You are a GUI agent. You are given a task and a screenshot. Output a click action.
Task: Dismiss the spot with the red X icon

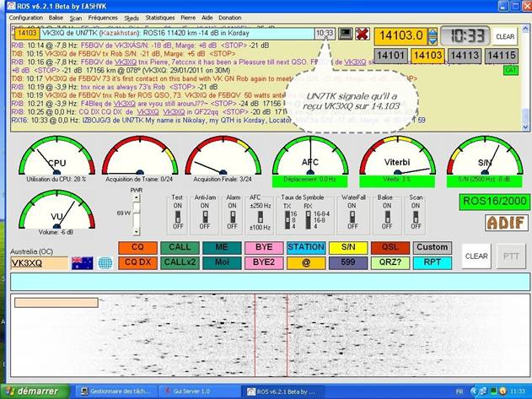click(x=363, y=34)
